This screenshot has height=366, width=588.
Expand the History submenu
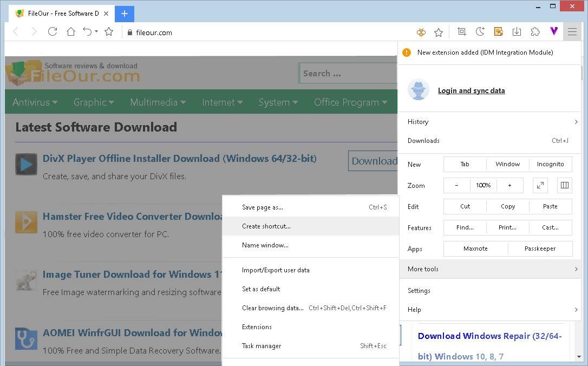click(490, 122)
